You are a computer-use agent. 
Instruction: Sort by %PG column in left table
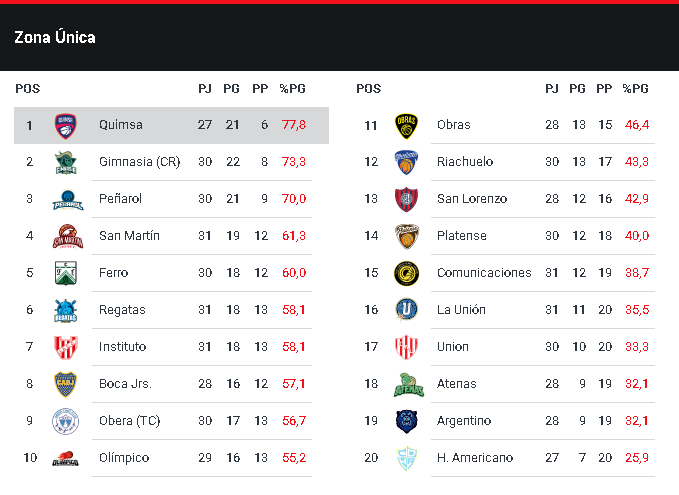[293, 89]
